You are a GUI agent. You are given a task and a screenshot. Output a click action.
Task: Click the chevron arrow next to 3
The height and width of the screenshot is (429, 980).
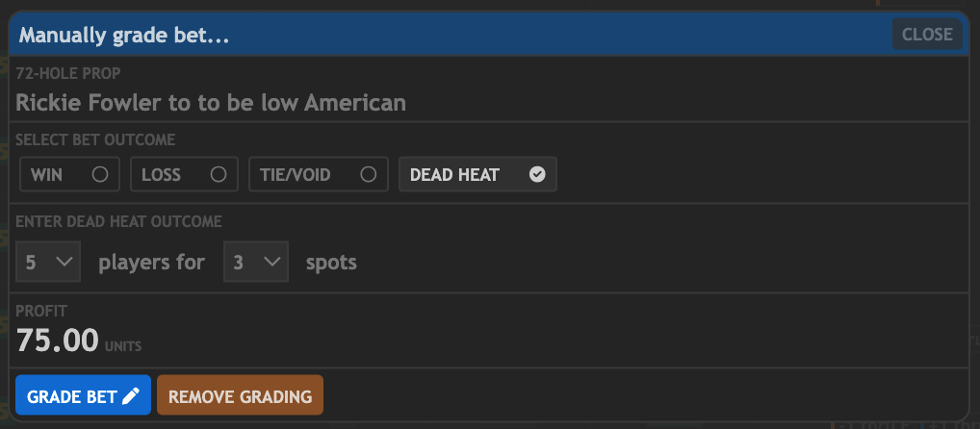tap(272, 262)
